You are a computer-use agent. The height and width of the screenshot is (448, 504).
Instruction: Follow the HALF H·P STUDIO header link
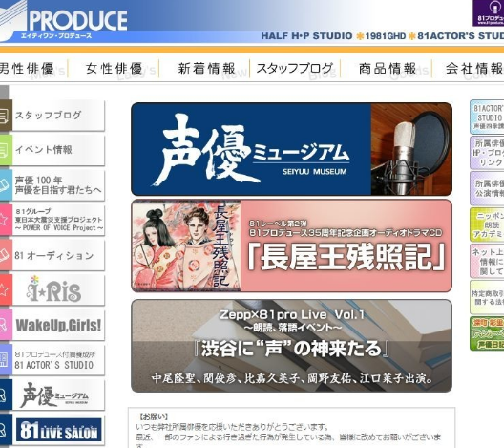pyautogui.click(x=306, y=35)
